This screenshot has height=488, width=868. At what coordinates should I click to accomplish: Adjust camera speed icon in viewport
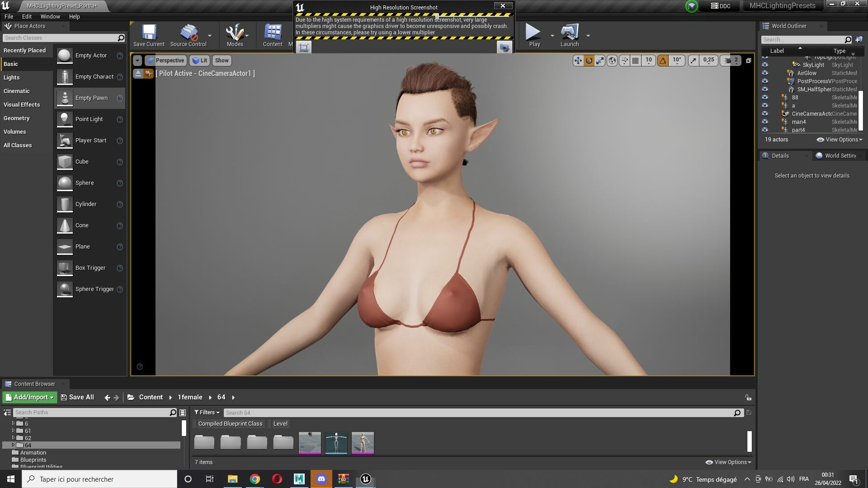731,61
